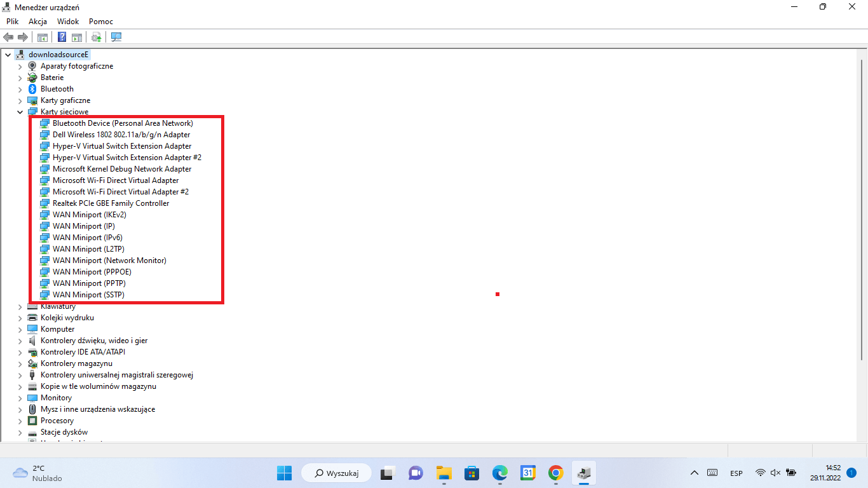Click the Wyszukaj search box on the taskbar
Image resolution: width=868 pixels, height=488 pixels.
click(335, 473)
